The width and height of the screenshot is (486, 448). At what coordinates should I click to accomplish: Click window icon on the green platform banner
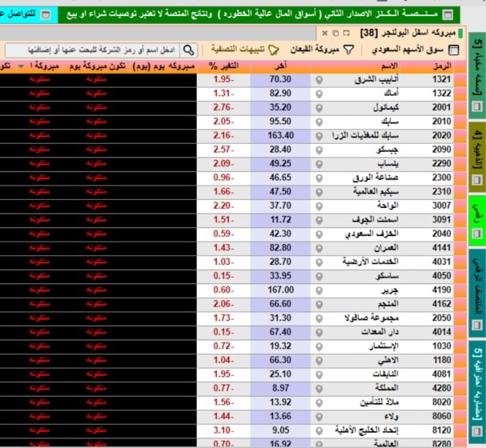pyautogui.click(x=448, y=14)
